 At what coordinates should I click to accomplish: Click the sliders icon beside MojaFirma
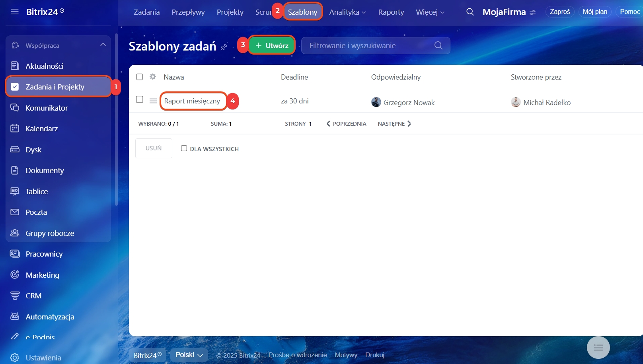[533, 13]
